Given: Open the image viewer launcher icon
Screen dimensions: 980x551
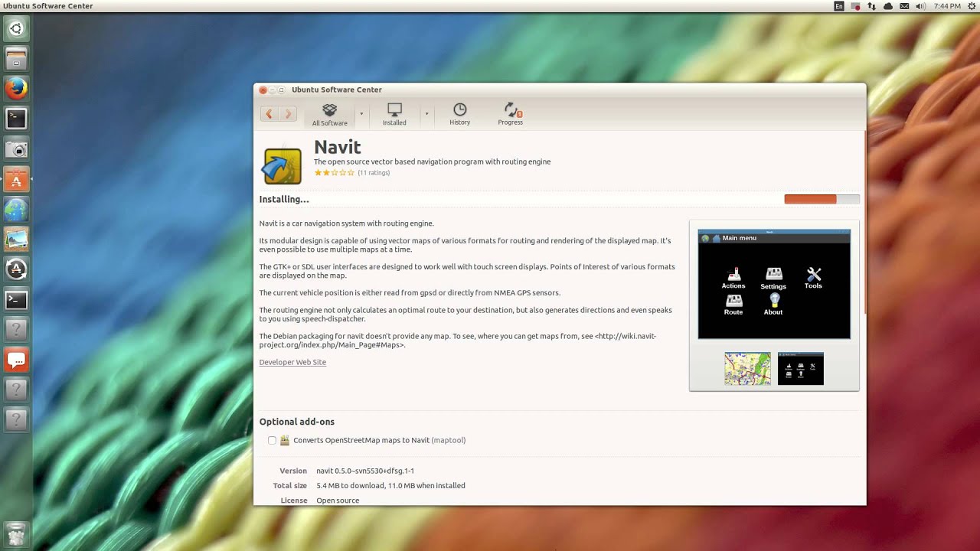Looking at the screenshot, I should [x=16, y=240].
